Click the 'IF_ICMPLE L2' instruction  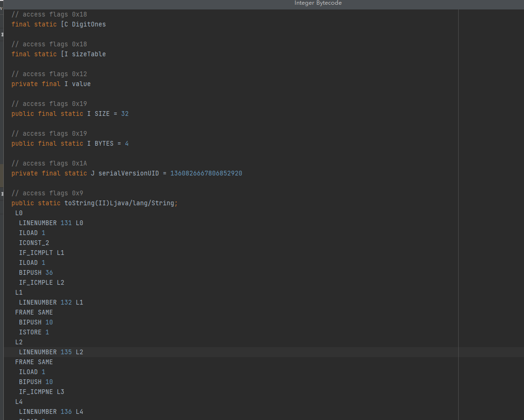click(42, 282)
